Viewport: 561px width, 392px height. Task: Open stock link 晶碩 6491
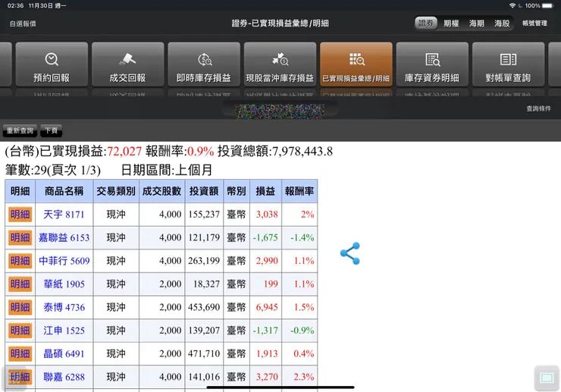[64, 353]
